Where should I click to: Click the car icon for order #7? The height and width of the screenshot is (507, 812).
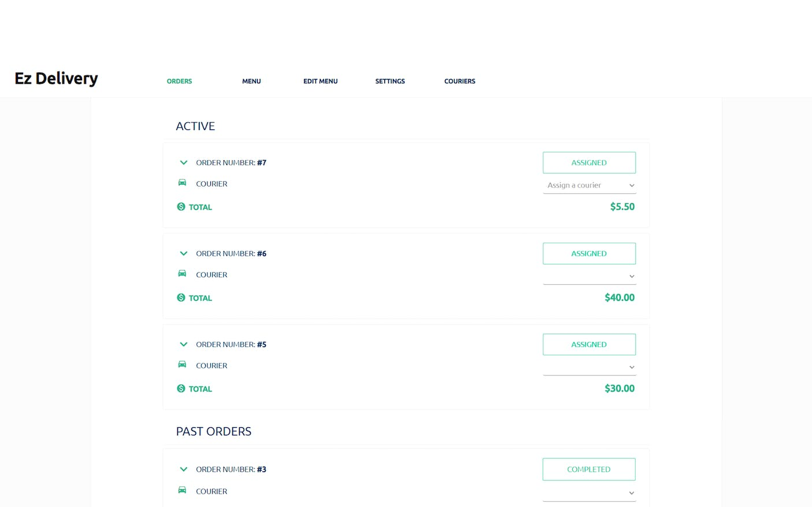[x=182, y=182]
